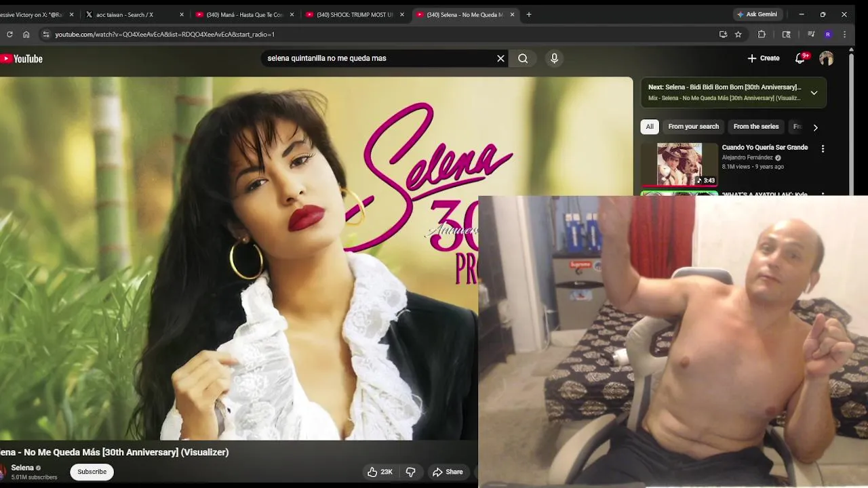Subscribe to the Selena channel
The width and height of the screenshot is (868, 488).
click(92, 472)
